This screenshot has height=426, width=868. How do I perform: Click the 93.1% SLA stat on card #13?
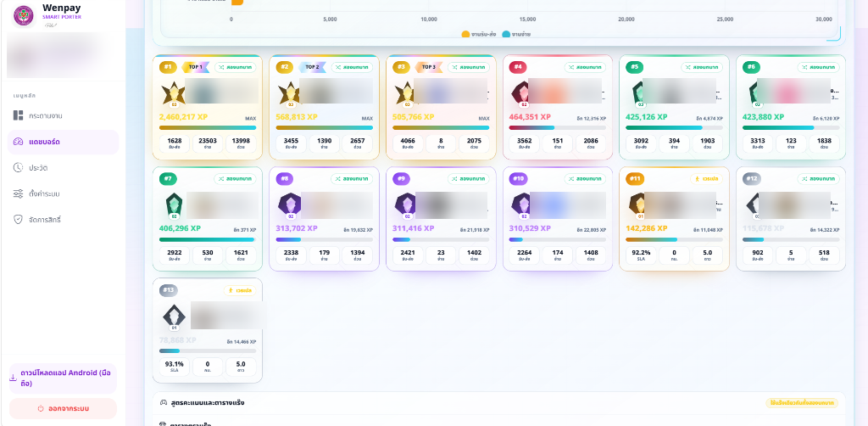(x=175, y=366)
